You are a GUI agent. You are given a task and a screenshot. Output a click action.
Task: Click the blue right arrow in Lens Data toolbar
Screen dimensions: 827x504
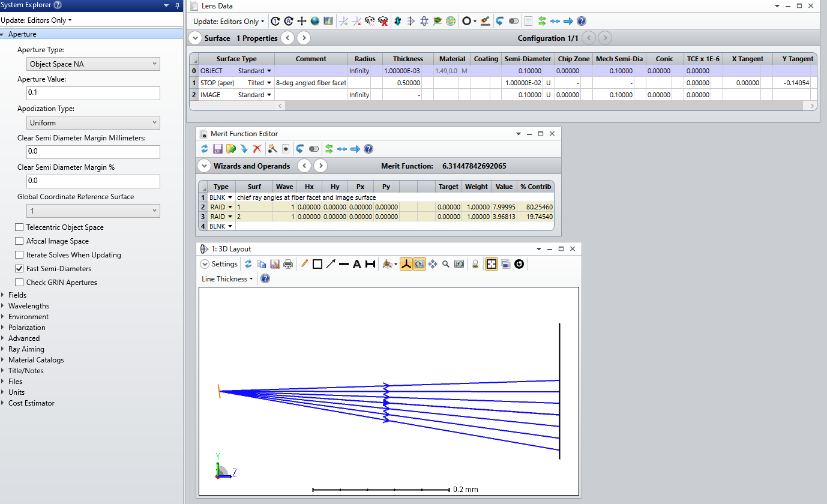click(x=568, y=21)
